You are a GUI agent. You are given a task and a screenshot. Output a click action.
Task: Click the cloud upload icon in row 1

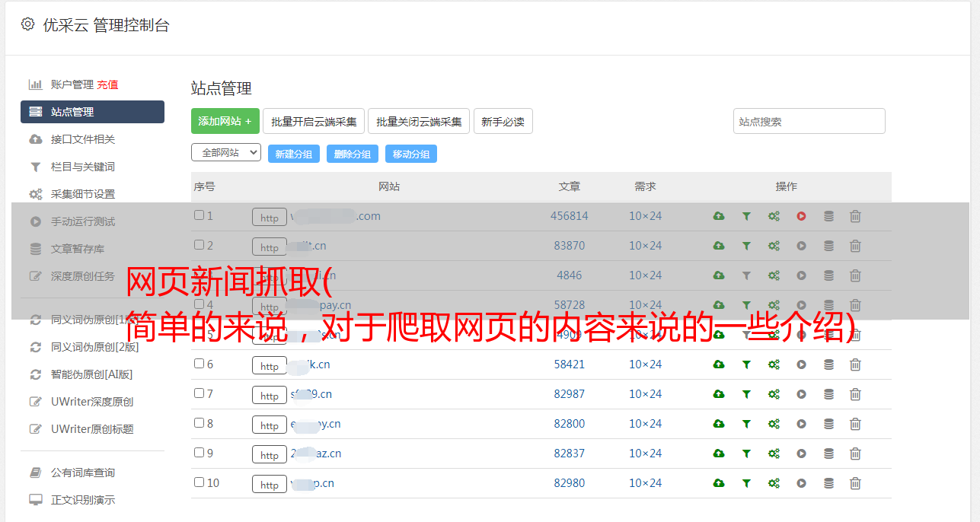tap(719, 216)
